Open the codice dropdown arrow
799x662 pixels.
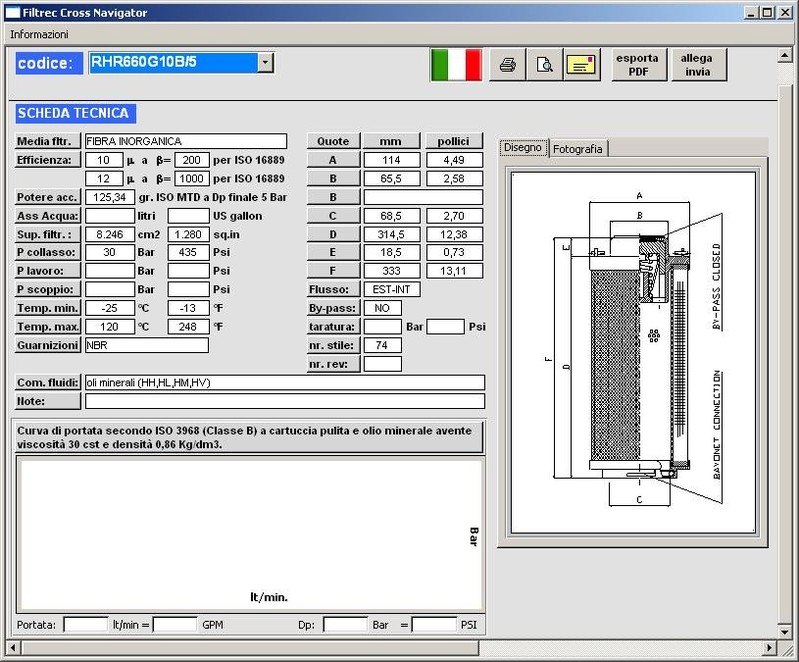[x=265, y=63]
